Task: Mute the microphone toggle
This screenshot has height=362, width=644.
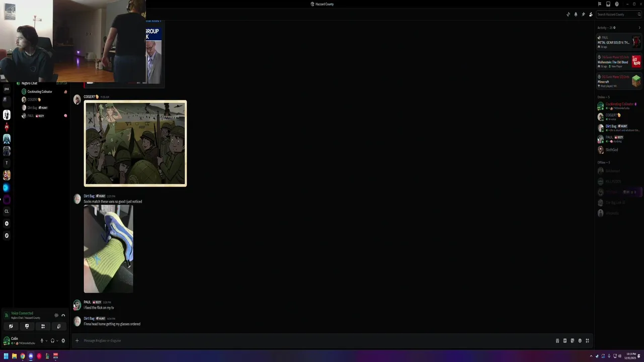Action: tap(42, 341)
